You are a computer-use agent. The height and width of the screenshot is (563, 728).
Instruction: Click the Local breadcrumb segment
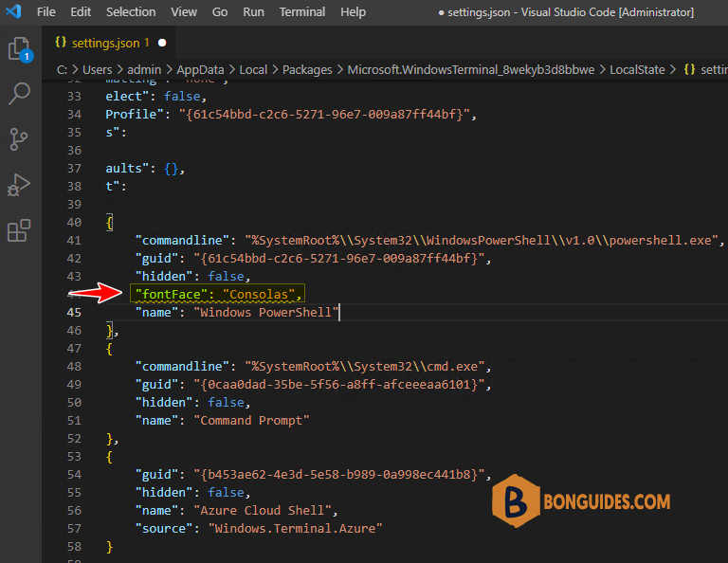253,70
